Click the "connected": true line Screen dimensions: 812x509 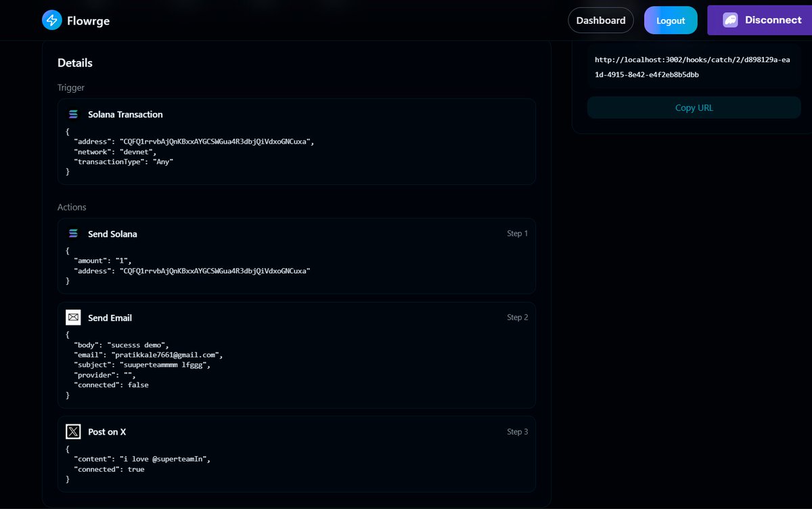109,469
